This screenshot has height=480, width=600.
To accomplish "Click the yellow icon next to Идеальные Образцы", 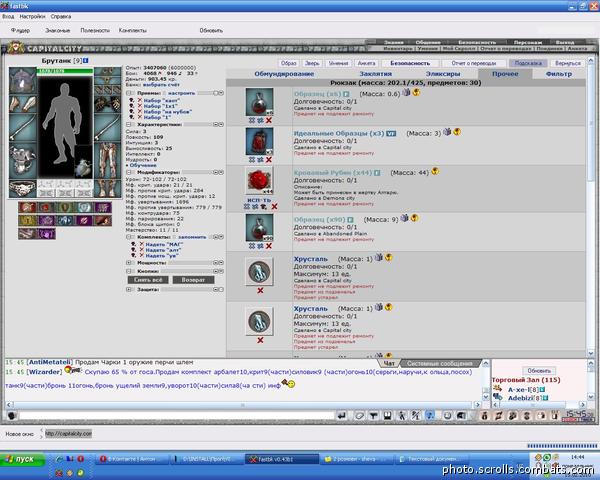I will click(x=457, y=132).
